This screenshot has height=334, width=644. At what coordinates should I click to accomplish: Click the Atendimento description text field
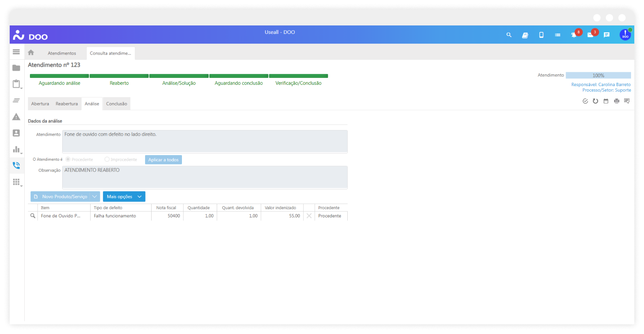[205, 141]
